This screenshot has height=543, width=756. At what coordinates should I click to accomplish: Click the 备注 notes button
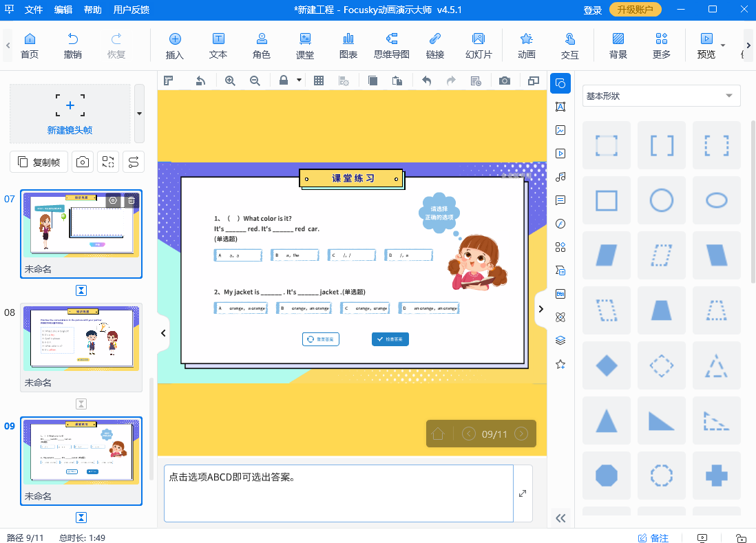point(653,537)
